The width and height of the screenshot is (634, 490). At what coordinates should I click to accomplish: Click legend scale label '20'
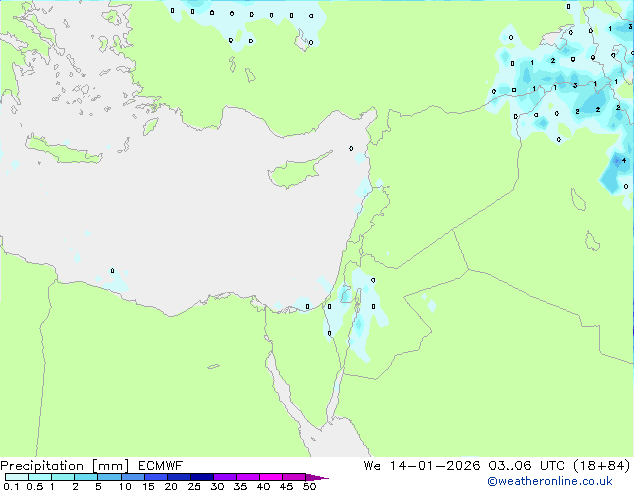click(171, 486)
